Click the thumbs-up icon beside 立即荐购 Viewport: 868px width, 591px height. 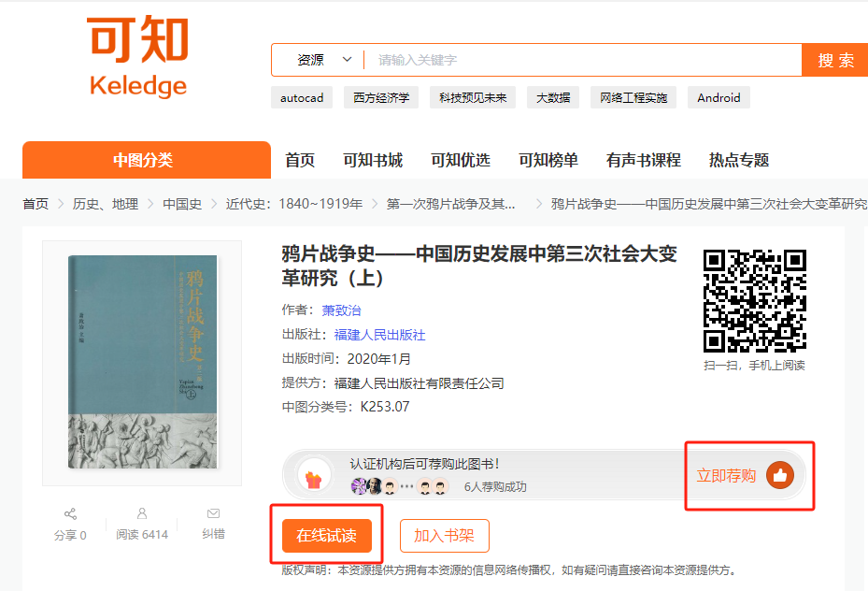(780, 475)
